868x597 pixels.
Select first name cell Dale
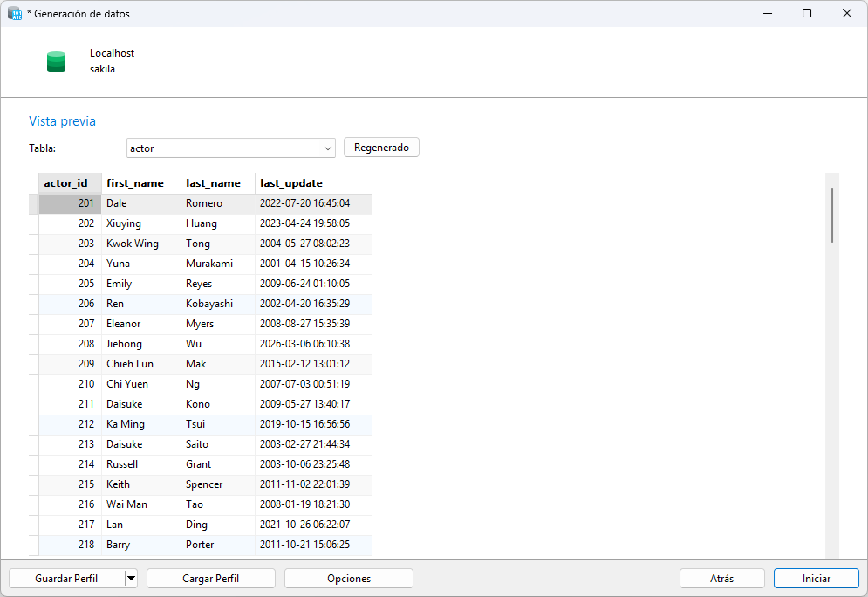[x=141, y=203]
